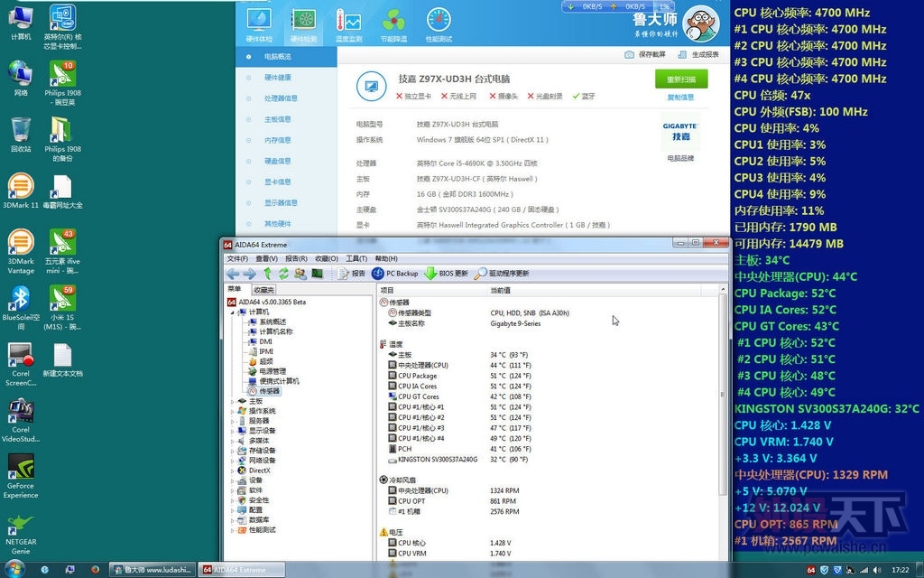Collapse the 计算机 tree node in AIDA64

click(x=232, y=312)
